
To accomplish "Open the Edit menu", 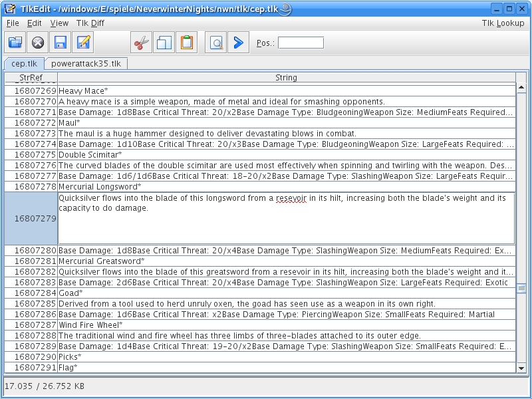I will (35, 23).
